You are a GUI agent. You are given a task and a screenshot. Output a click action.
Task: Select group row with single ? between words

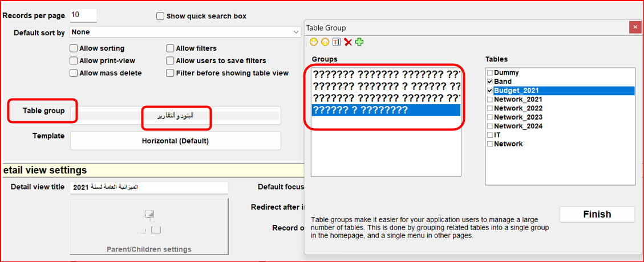[x=386, y=87]
